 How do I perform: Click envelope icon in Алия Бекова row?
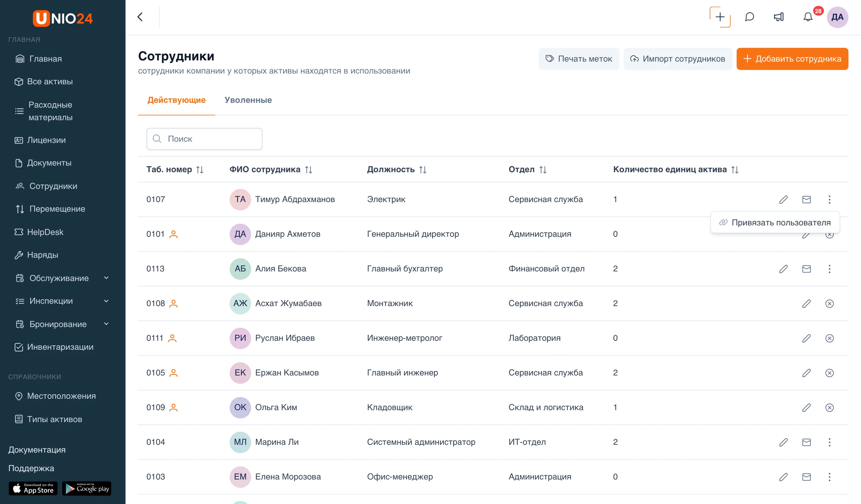[806, 269]
